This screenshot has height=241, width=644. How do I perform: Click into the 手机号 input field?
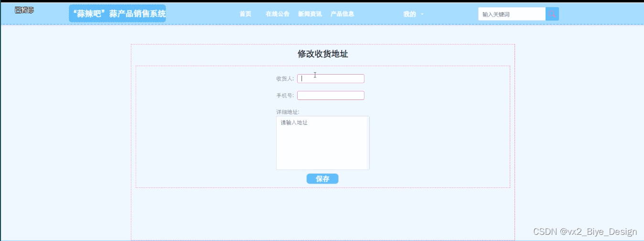tap(331, 95)
